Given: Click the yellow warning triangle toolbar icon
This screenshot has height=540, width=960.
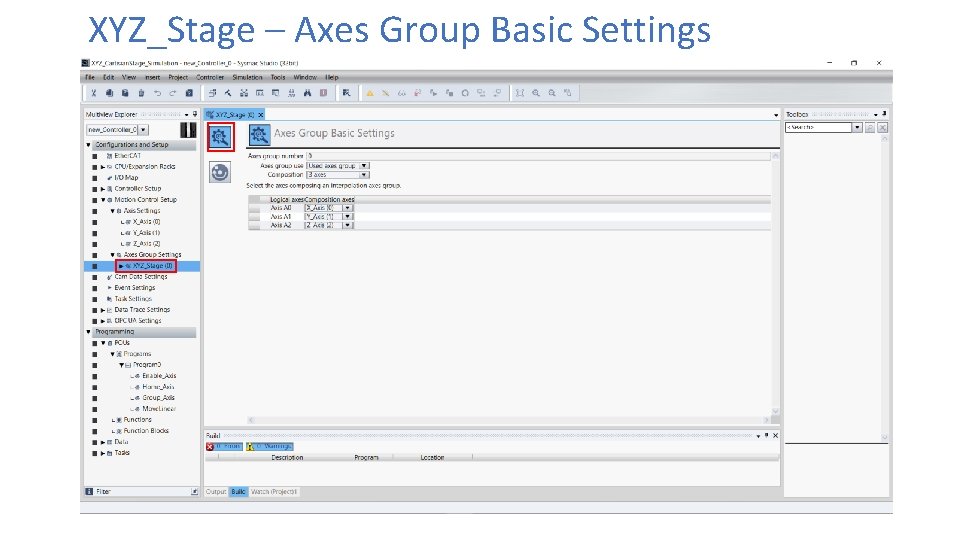Looking at the screenshot, I should tap(370, 93).
